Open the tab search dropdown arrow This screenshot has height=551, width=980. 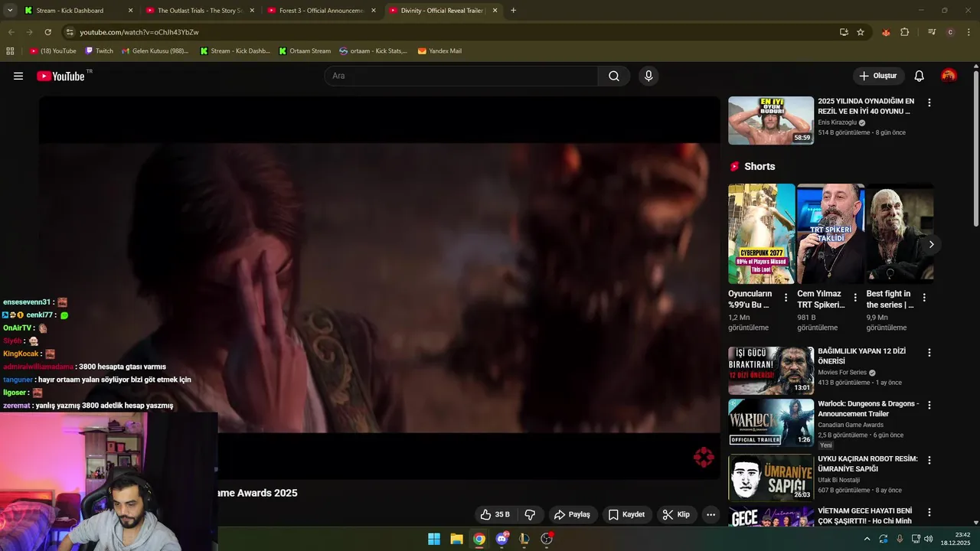[x=9, y=11]
